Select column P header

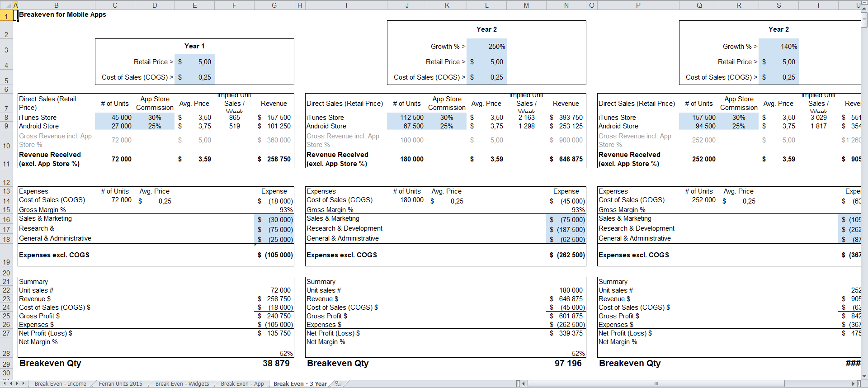click(x=638, y=5)
